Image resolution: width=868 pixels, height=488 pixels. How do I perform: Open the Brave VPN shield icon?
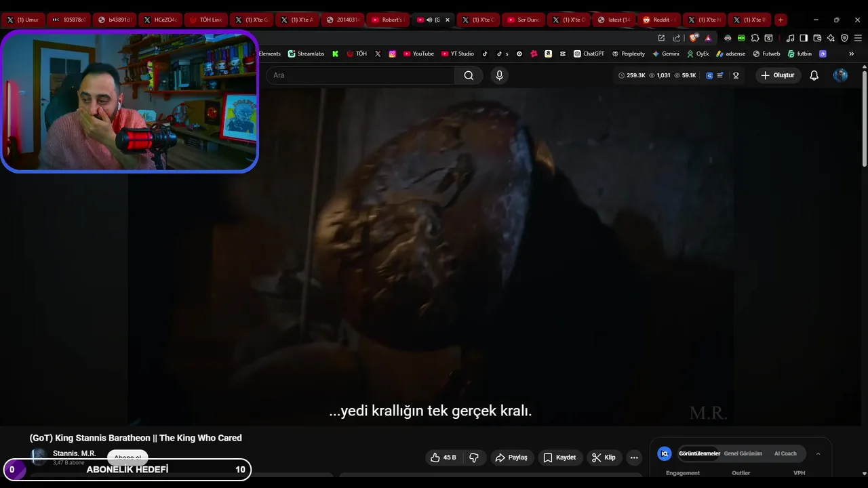tap(844, 38)
